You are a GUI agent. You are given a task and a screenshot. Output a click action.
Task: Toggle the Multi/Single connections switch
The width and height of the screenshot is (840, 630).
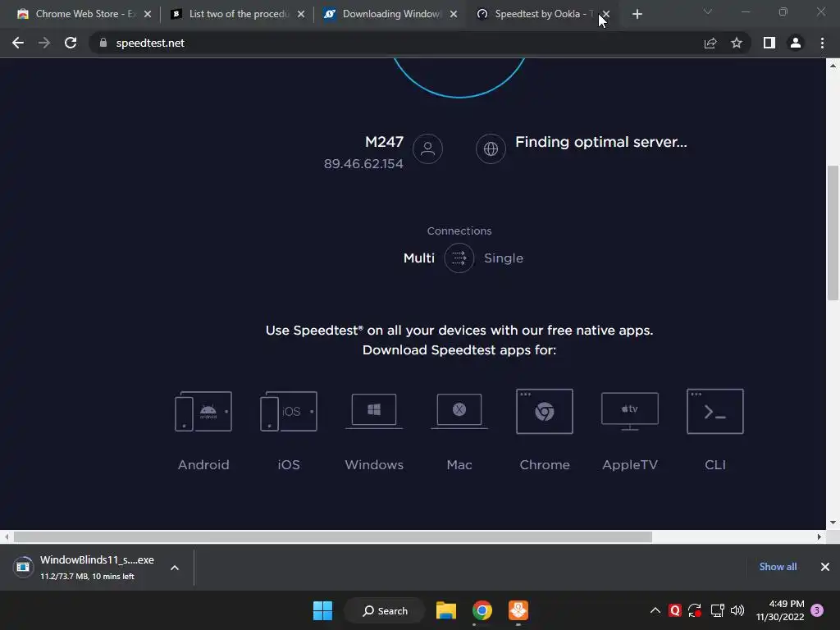click(459, 258)
